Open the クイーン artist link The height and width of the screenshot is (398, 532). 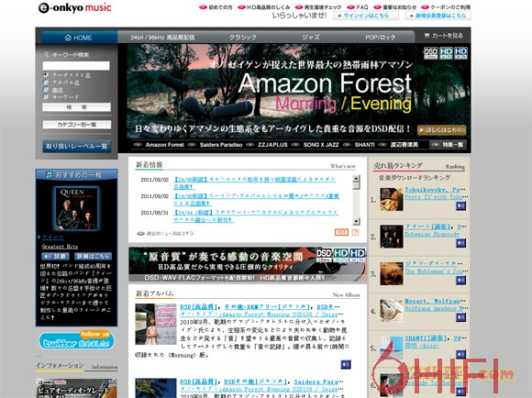coord(52,237)
